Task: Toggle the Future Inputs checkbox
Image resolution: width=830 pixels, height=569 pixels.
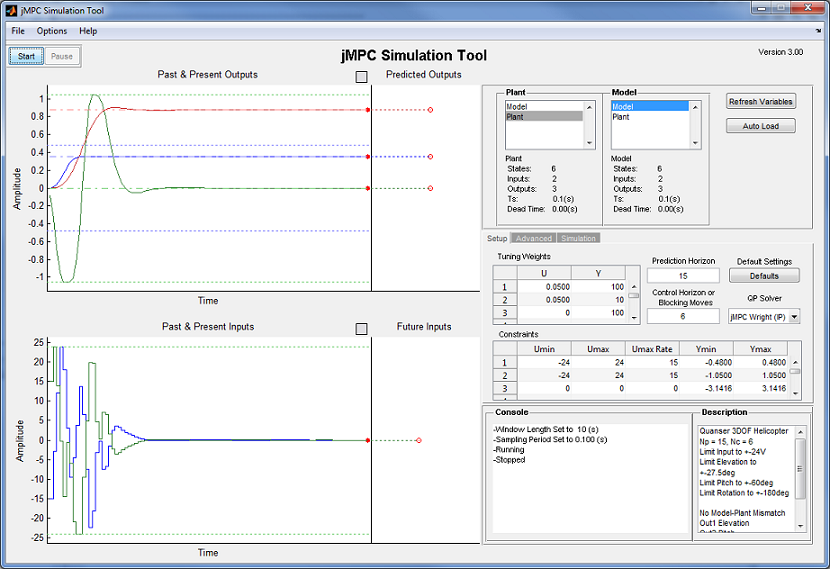Action: (x=362, y=329)
